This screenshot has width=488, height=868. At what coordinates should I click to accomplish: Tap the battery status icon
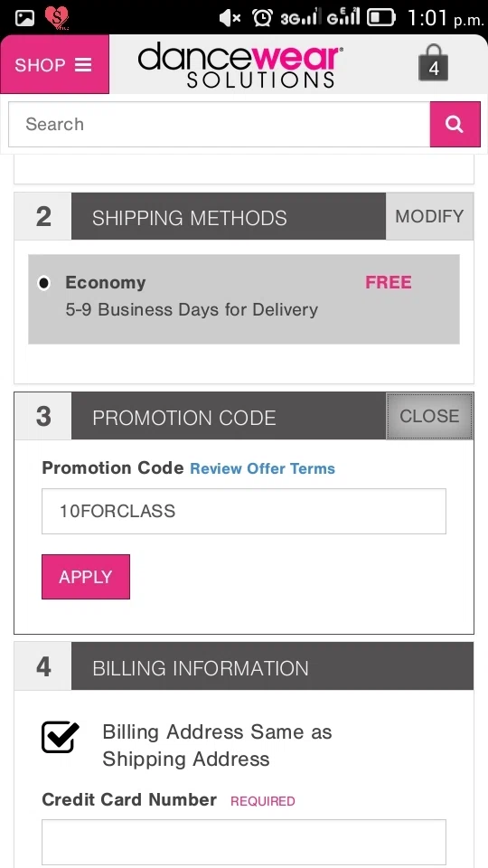point(381,18)
